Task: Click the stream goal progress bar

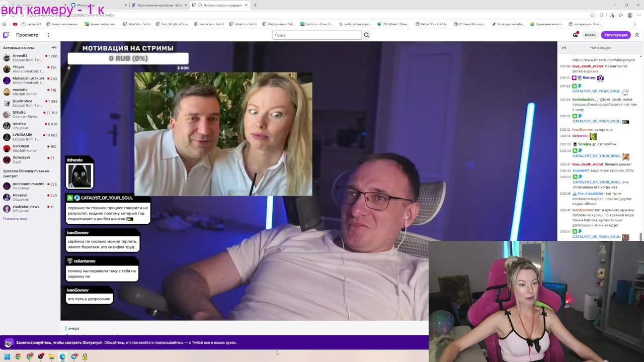Action: [x=128, y=59]
